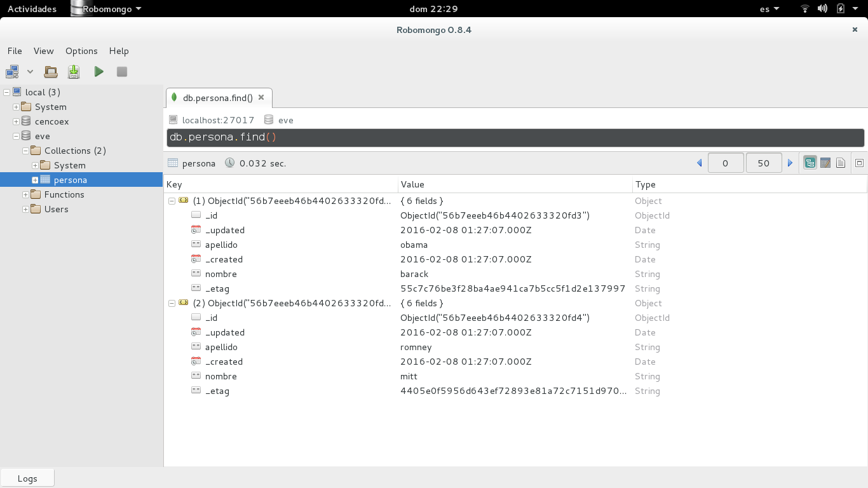Screen dimensions: 868x488
Task: Open the Logs panel button
Action: pos(27,478)
